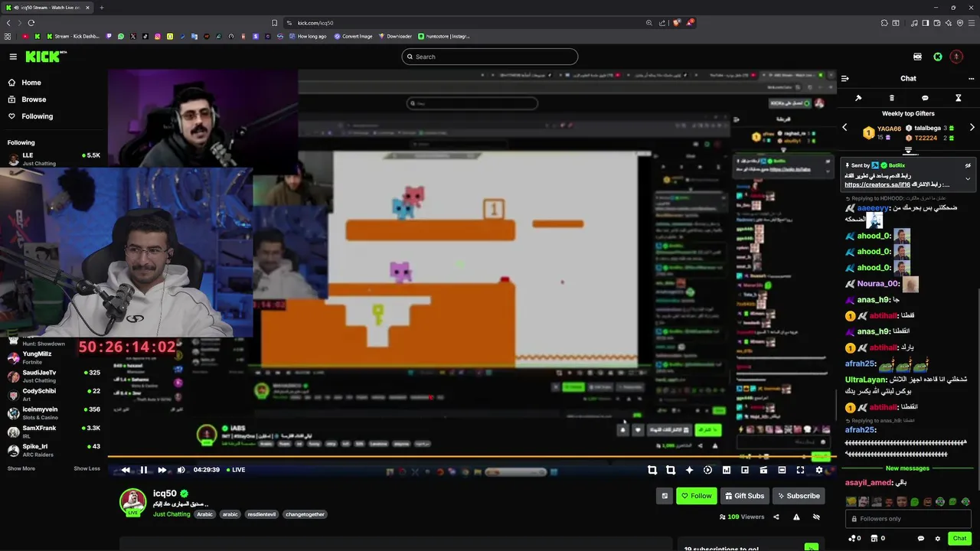Click the chat bubble icon in toolbar
This screenshot has height=551, width=980.
tap(925, 98)
